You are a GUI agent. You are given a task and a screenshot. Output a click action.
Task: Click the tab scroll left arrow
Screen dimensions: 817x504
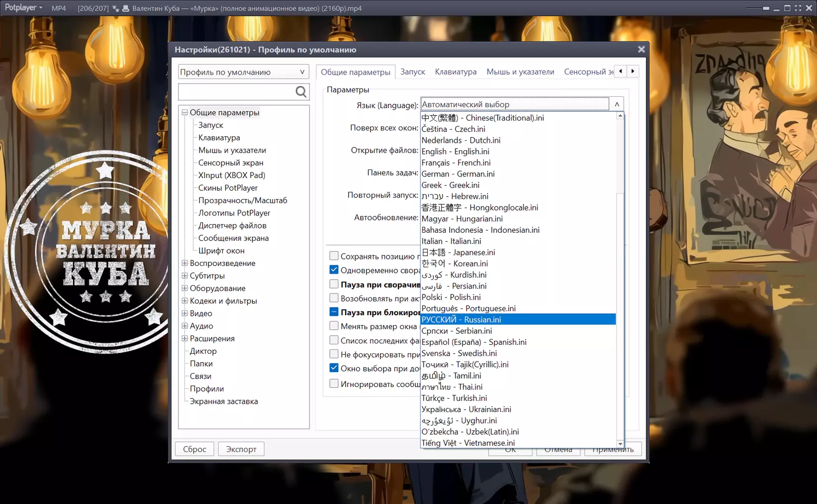click(621, 71)
